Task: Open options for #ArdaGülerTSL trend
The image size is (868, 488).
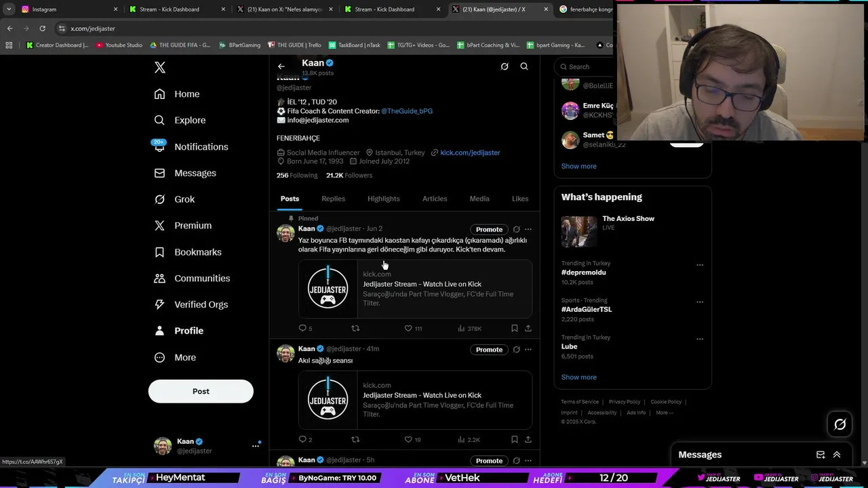Action: pos(700,302)
